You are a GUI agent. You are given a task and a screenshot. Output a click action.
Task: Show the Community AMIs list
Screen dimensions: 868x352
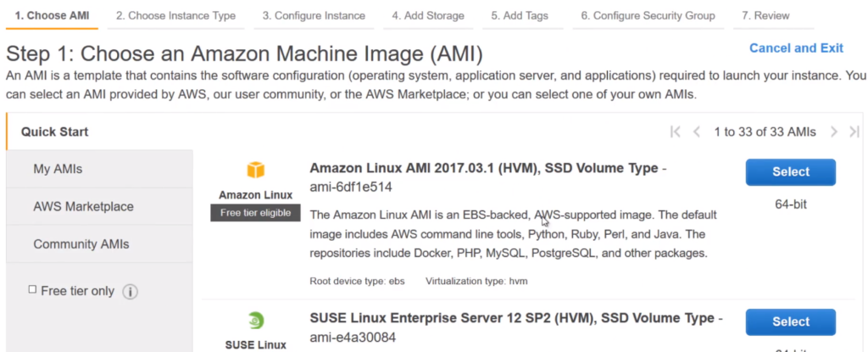(81, 244)
